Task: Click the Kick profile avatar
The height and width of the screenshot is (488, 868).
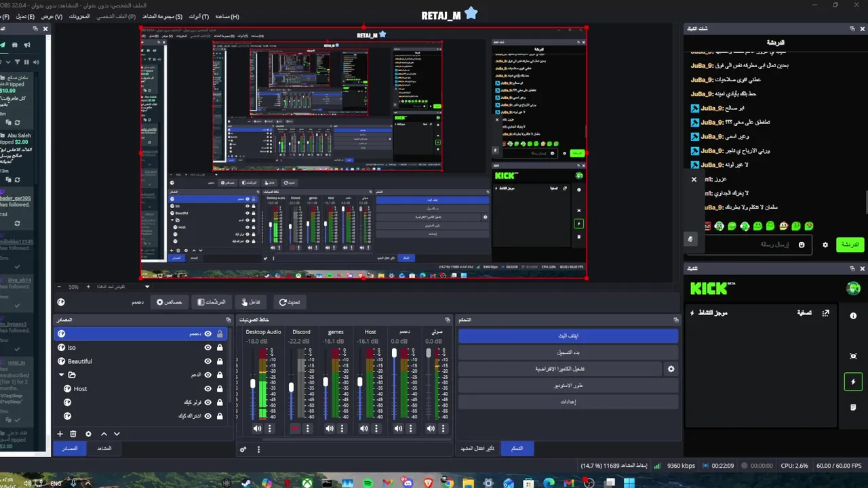Action: (x=853, y=289)
